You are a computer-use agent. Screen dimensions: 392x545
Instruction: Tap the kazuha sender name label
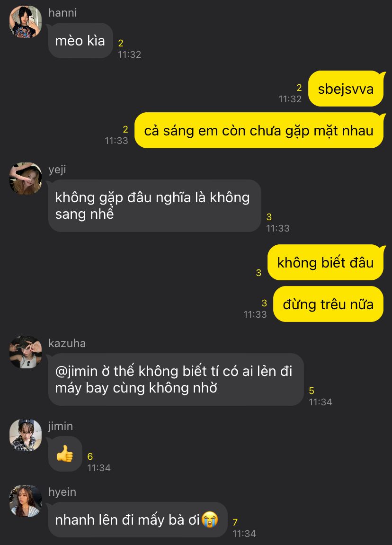click(x=67, y=343)
